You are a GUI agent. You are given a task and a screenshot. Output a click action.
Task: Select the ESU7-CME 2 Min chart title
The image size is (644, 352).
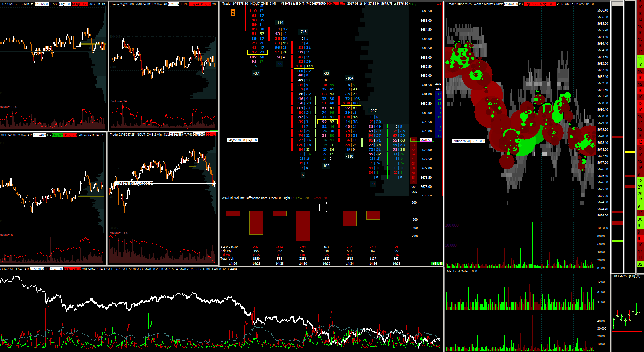tap(14, 4)
